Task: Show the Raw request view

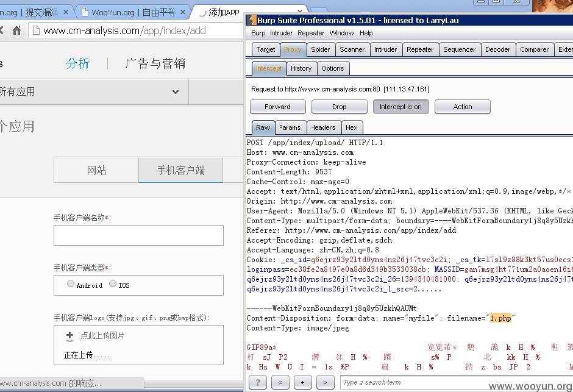Action: (x=263, y=127)
